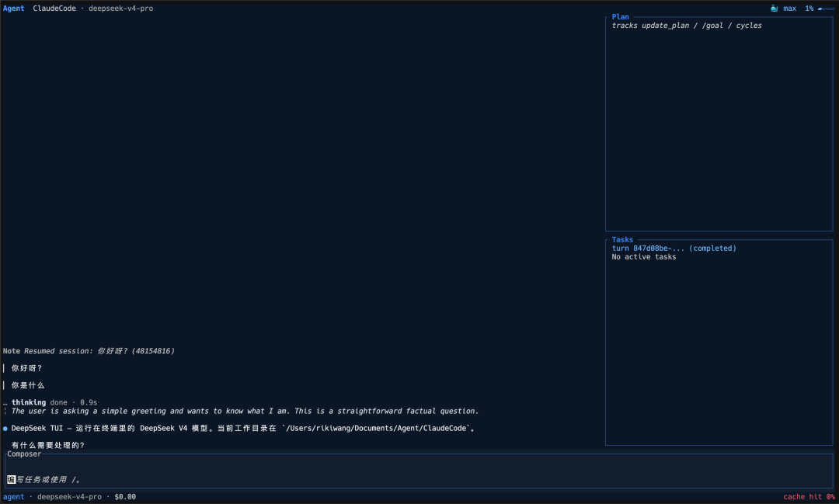Click the thinking text 'The user is asking…'
The height and width of the screenshot is (504, 839).
(245, 411)
